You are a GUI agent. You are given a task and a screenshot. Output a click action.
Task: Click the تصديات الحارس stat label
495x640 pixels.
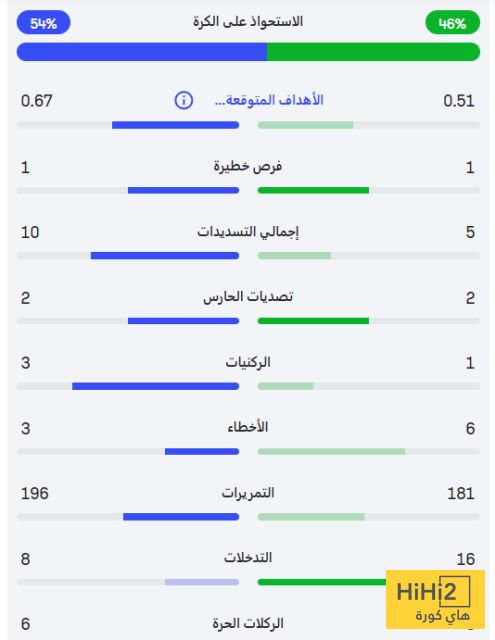pyautogui.click(x=248, y=297)
